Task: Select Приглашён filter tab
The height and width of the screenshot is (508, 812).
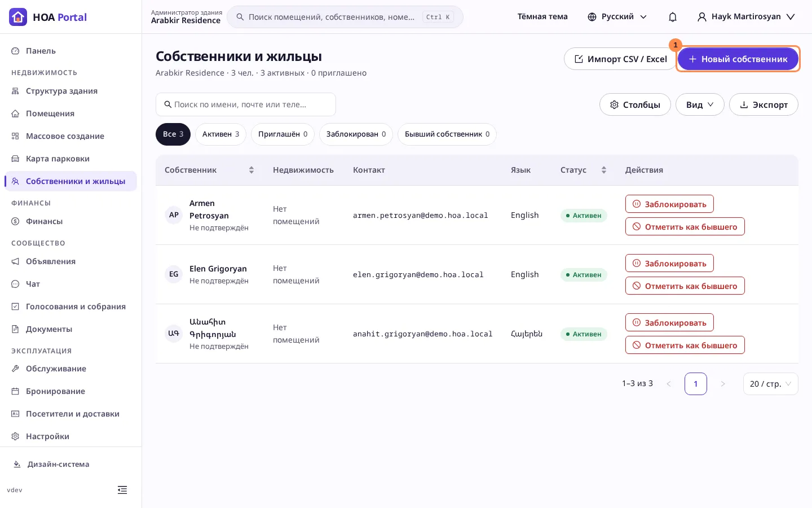Action: click(283, 134)
